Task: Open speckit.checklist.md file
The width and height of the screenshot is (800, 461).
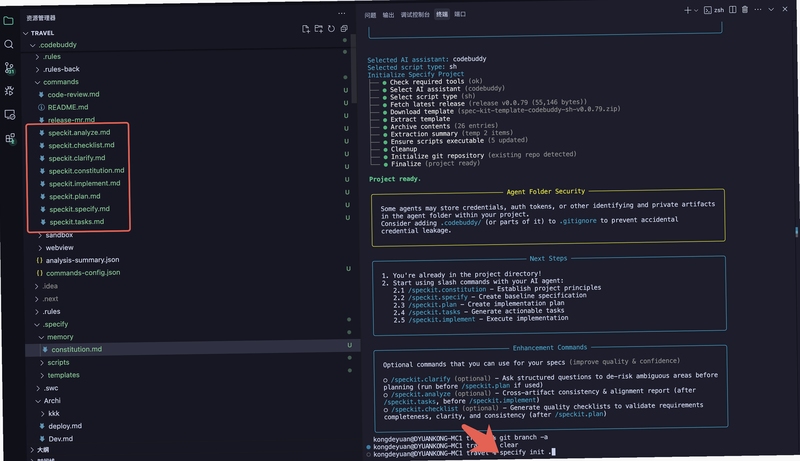Action: coord(82,145)
